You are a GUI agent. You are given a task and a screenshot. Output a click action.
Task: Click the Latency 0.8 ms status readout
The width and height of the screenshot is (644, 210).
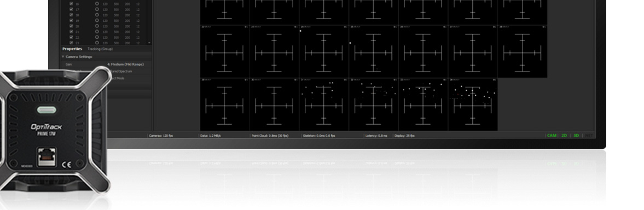tap(376, 136)
